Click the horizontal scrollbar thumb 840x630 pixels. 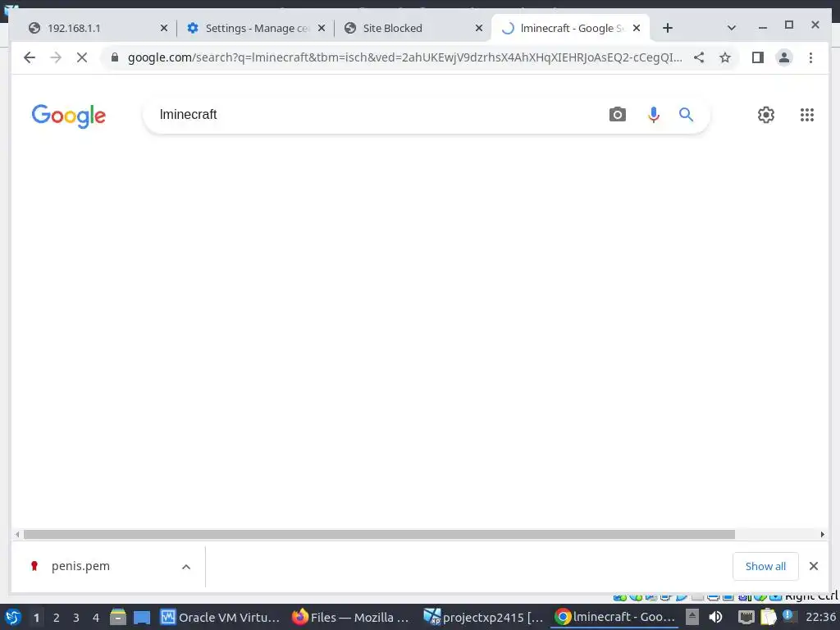click(x=379, y=534)
